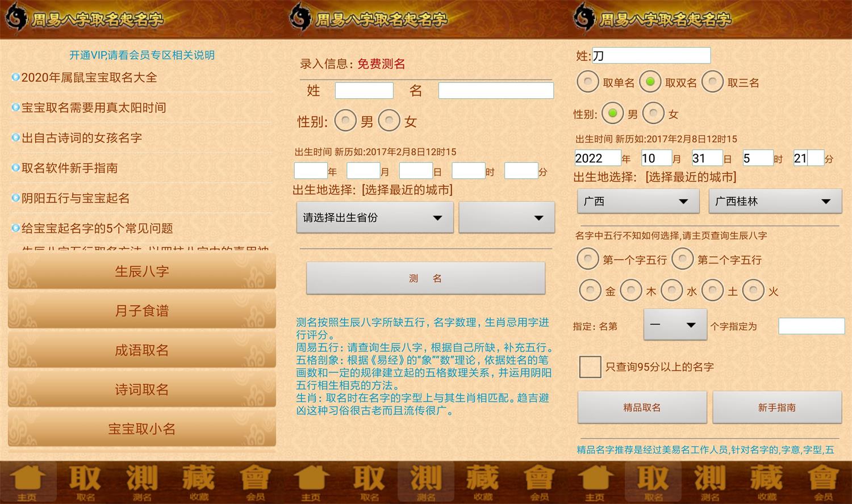Open the 会员 icon on the left panel's bottom bar
The width and height of the screenshot is (852, 504).
(256, 481)
